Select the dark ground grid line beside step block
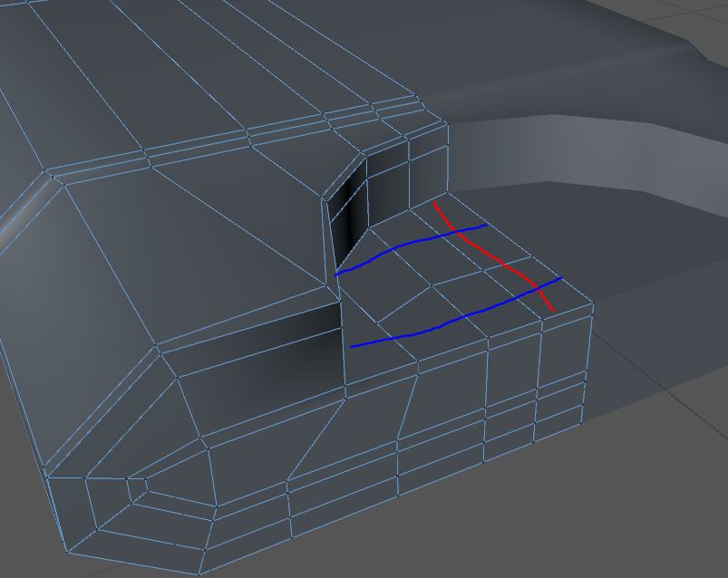Viewport: 728px width, 578px height. [x=659, y=379]
